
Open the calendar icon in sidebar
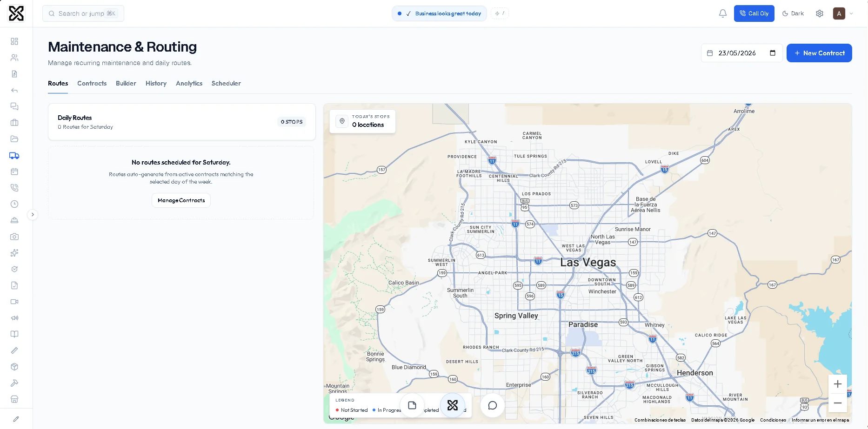[14, 172]
